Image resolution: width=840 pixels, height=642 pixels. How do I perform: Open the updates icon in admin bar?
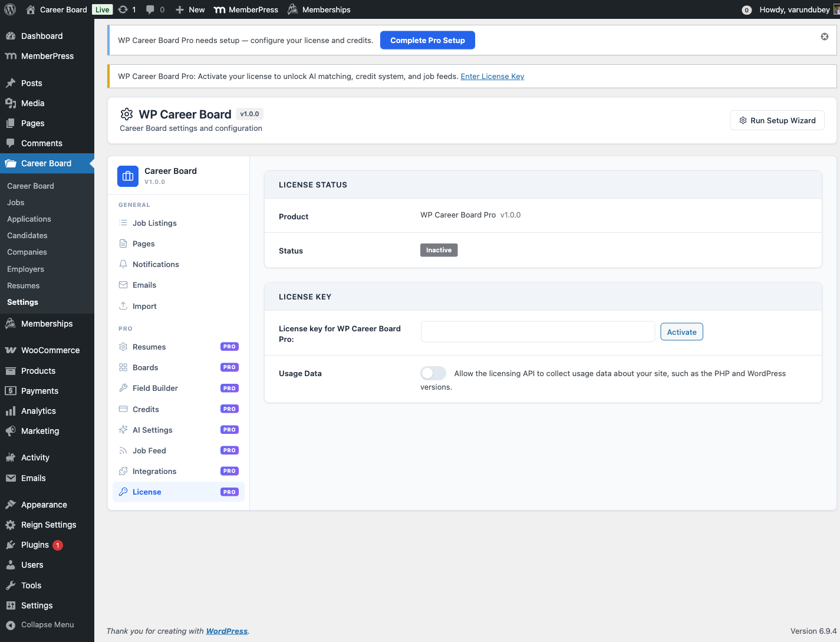point(123,9)
